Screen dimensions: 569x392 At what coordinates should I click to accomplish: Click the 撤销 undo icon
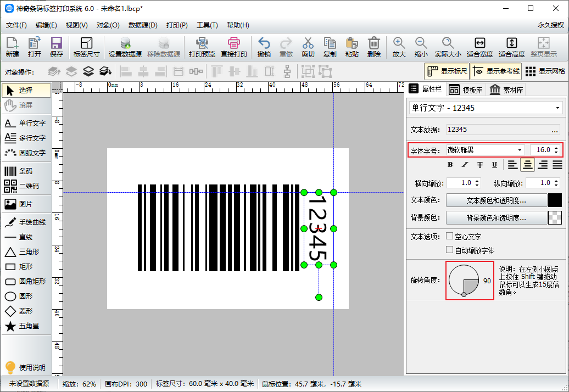264,47
